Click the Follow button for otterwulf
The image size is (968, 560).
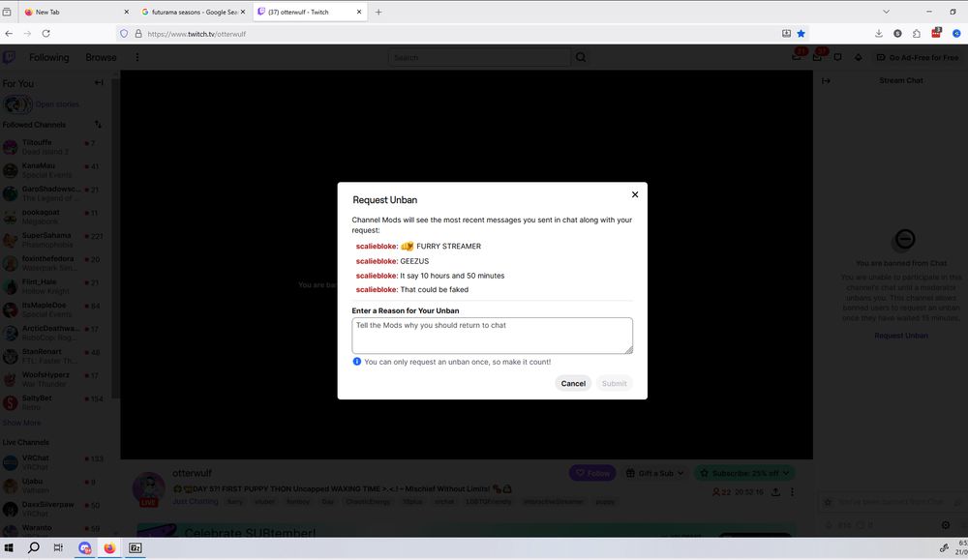tap(592, 473)
